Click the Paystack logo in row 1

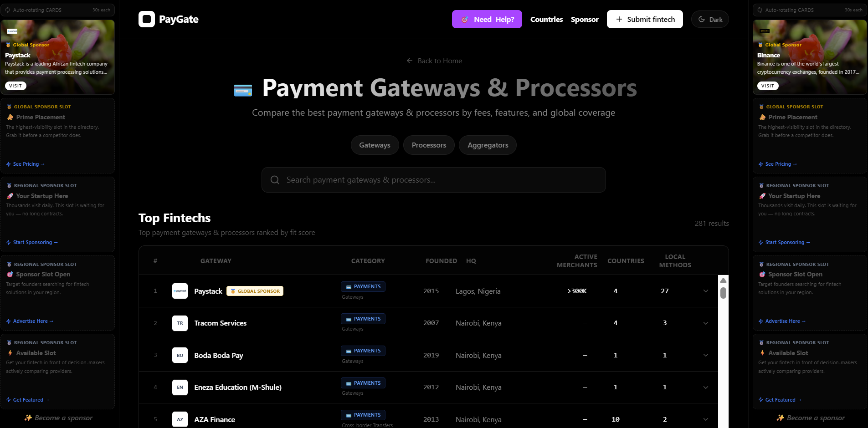pyautogui.click(x=180, y=291)
